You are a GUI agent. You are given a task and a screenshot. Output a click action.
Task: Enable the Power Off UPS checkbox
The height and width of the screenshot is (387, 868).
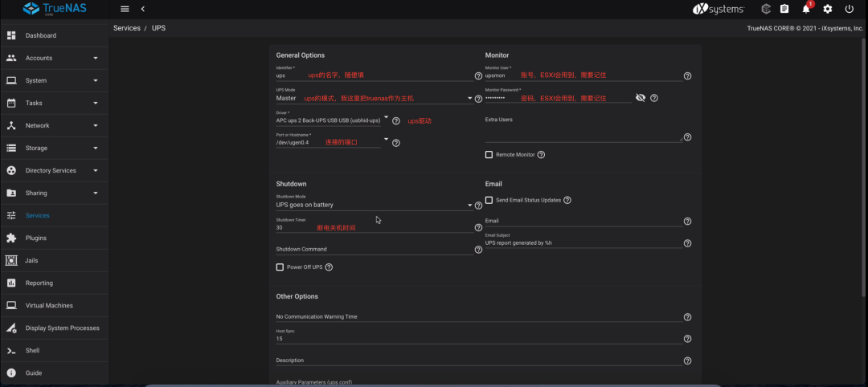tap(280, 267)
